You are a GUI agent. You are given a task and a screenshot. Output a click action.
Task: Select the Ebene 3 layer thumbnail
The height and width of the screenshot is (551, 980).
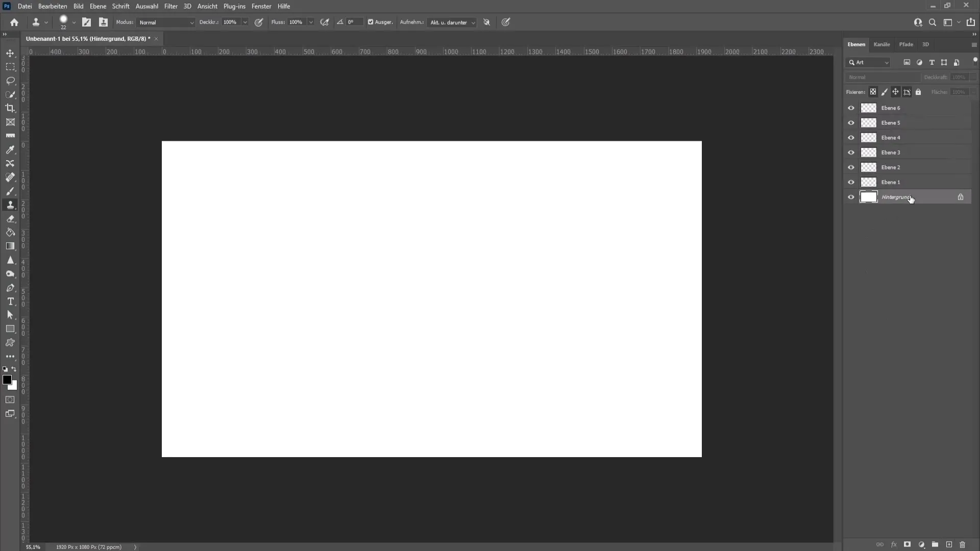868,153
